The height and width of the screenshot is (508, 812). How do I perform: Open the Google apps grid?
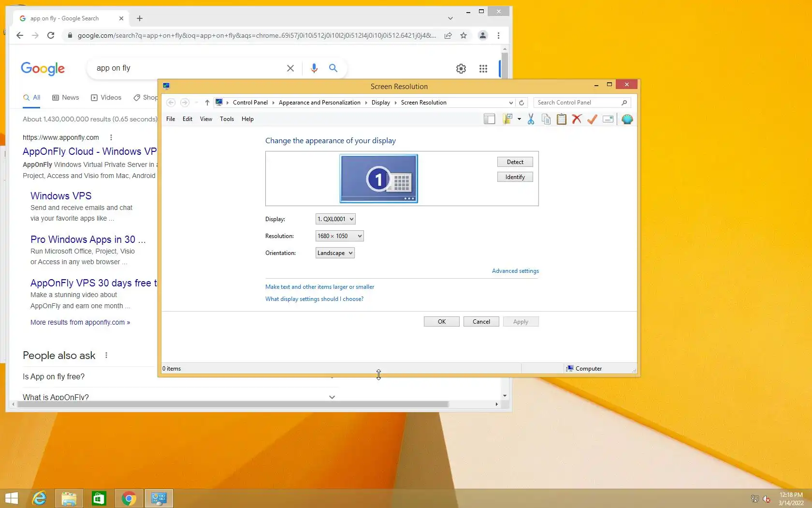coord(483,69)
